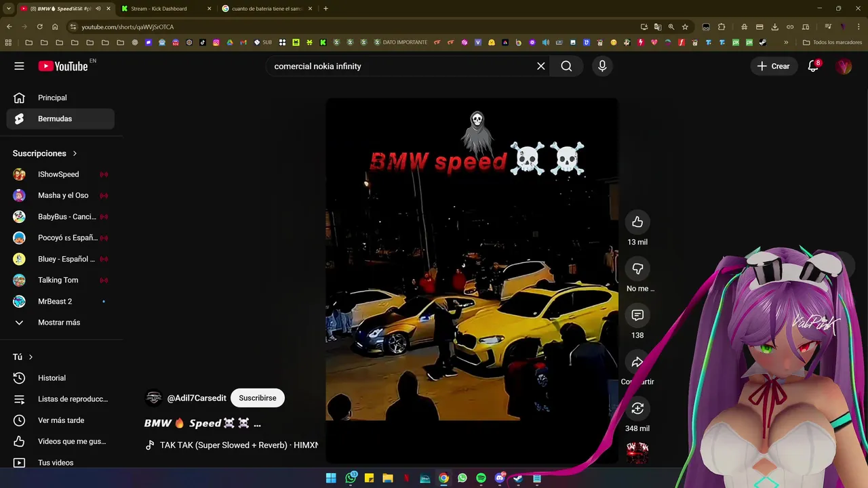Open Windows Start menu
This screenshot has width=868, height=488.
[331, 478]
